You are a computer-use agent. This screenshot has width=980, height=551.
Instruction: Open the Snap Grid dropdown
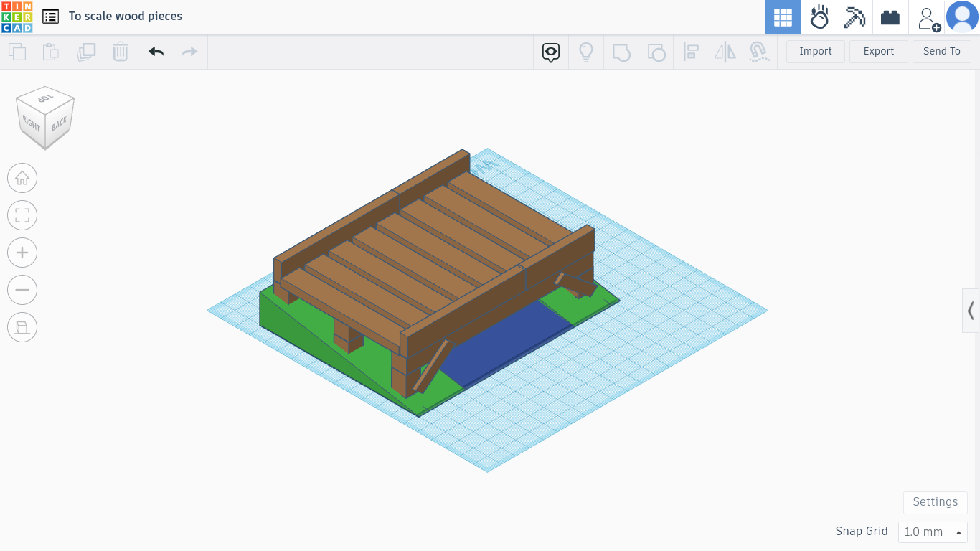931,532
